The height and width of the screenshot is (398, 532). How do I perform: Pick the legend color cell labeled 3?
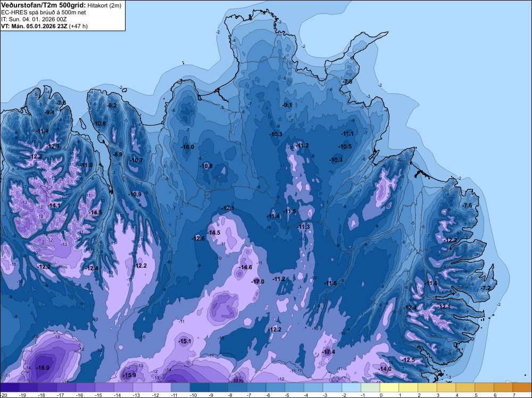[446, 387]
